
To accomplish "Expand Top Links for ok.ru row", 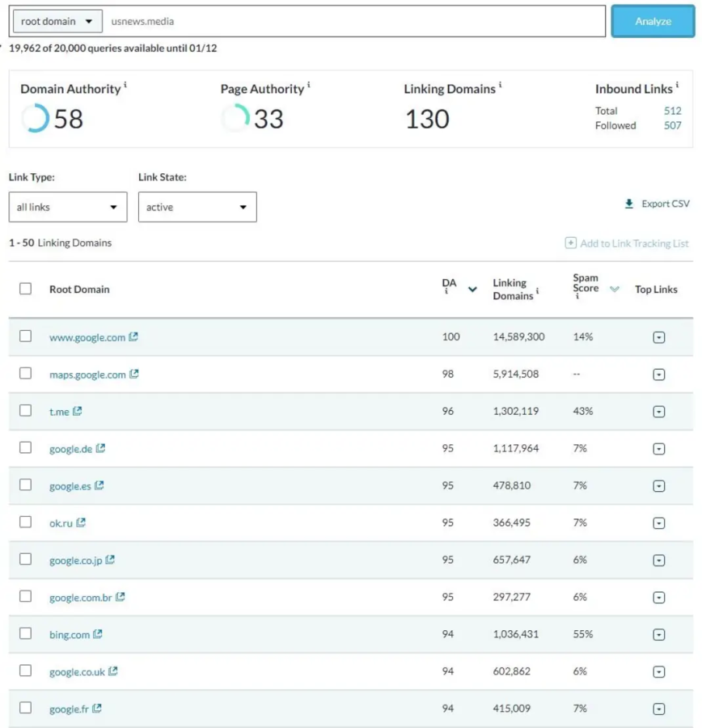I will click(x=659, y=523).
